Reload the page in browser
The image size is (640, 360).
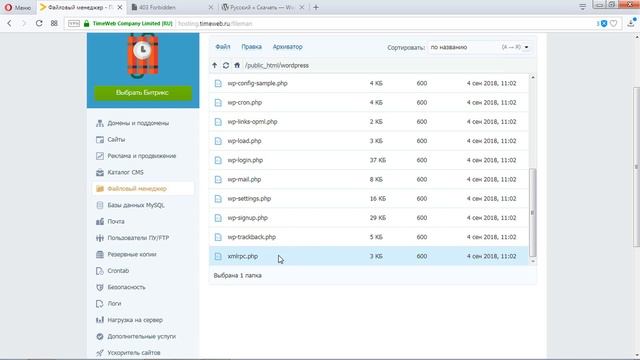click(39, 23)
